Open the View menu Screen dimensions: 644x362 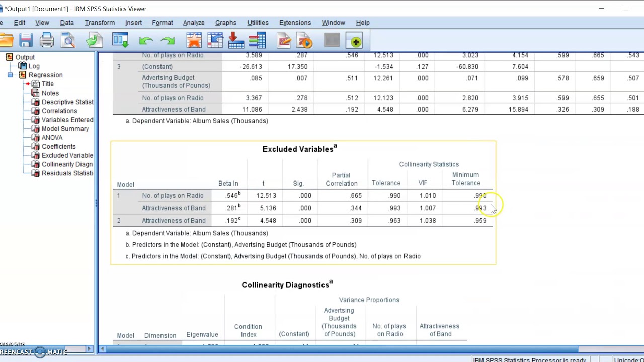click(42, 23)
